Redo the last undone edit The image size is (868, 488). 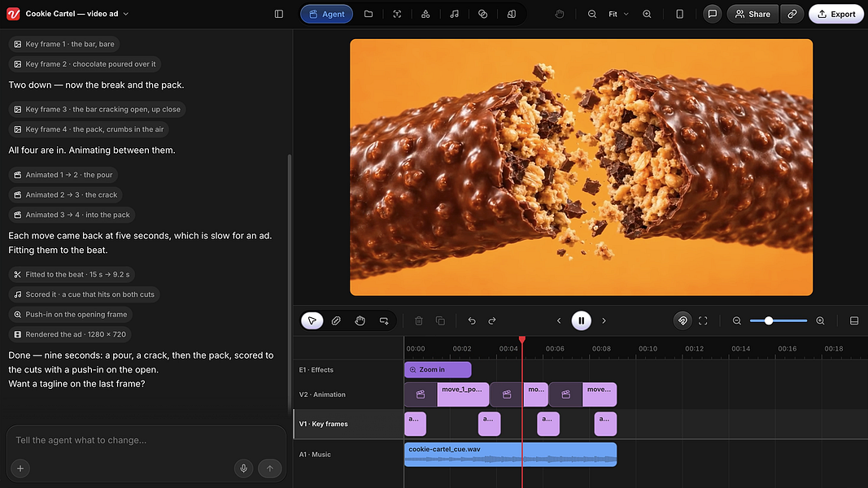[x=492, y=321]
